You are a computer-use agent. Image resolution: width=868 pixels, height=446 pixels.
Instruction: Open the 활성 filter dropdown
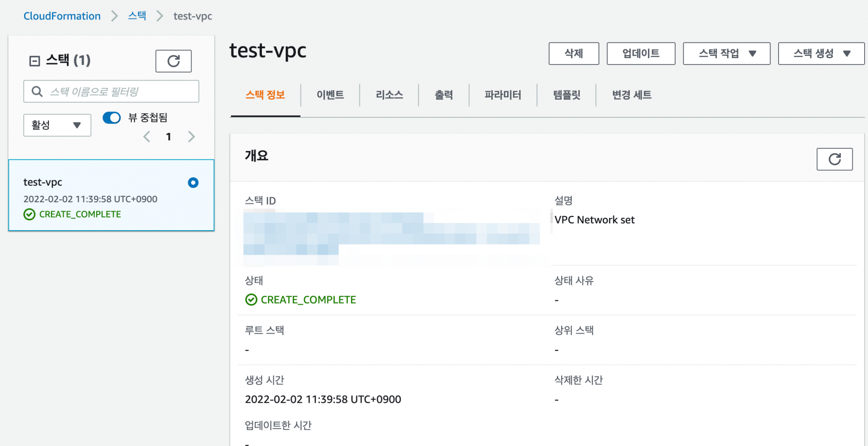[x=57, y=125]
